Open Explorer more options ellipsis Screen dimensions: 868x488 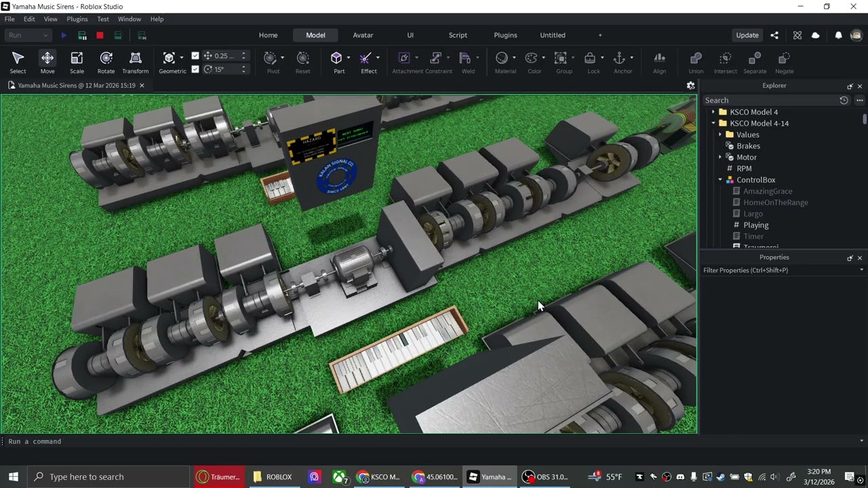tap(859, 100)
